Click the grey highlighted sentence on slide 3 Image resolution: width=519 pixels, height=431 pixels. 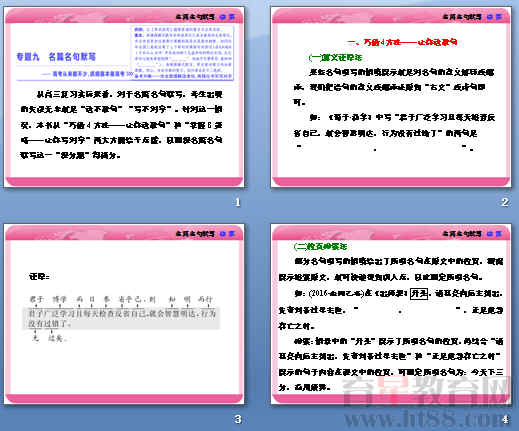pyautogui.click(x=121, y=318)
